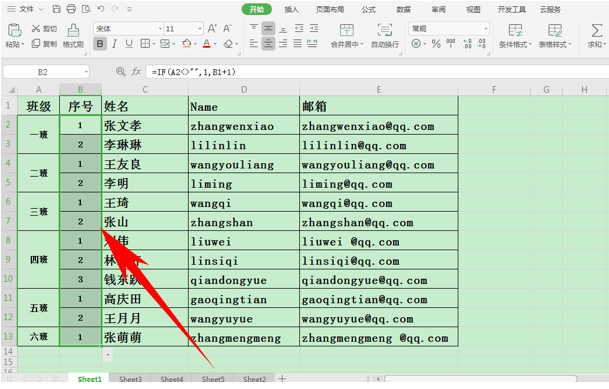The height and width of the screenshot is (389, 609).
Task: Click the decrease indent icon
Action: pos(299,28)
